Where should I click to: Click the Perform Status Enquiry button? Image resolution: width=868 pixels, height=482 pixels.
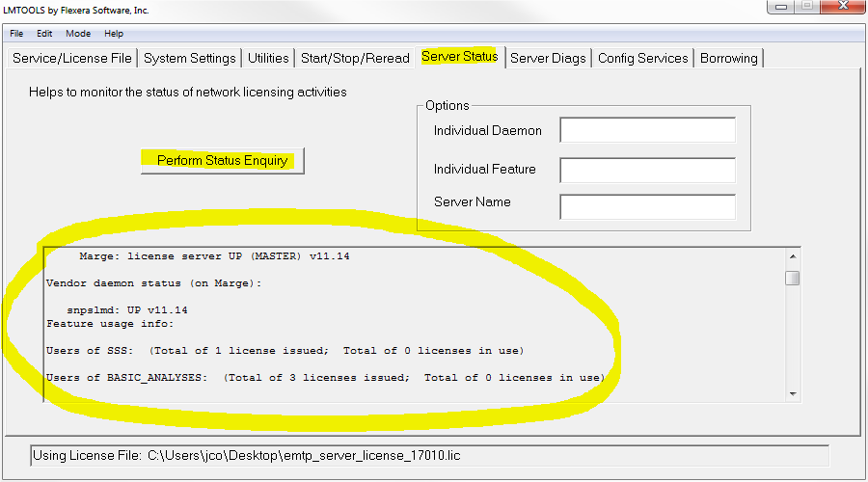click(223, 161)
